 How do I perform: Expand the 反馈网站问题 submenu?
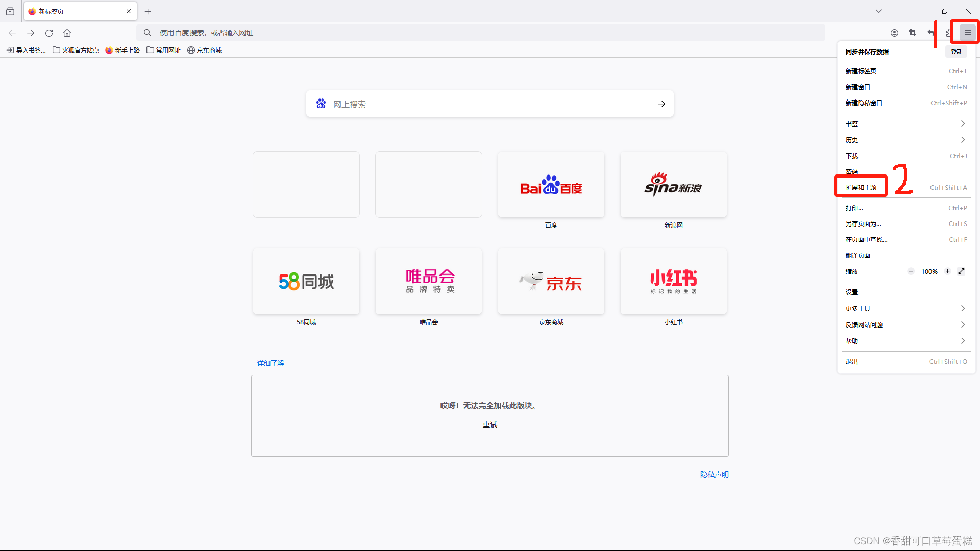click(x=906, y=324)
